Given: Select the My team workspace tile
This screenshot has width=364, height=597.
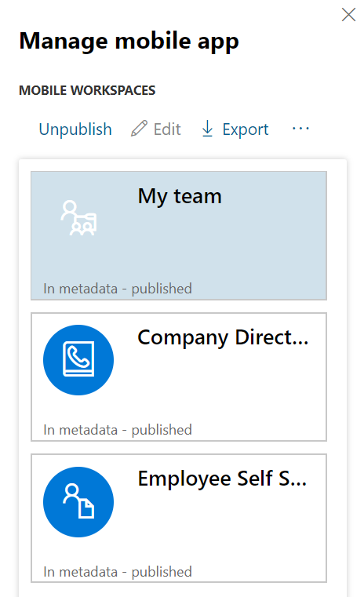Looking at the screenshot, I should click(x=179, y=235).
